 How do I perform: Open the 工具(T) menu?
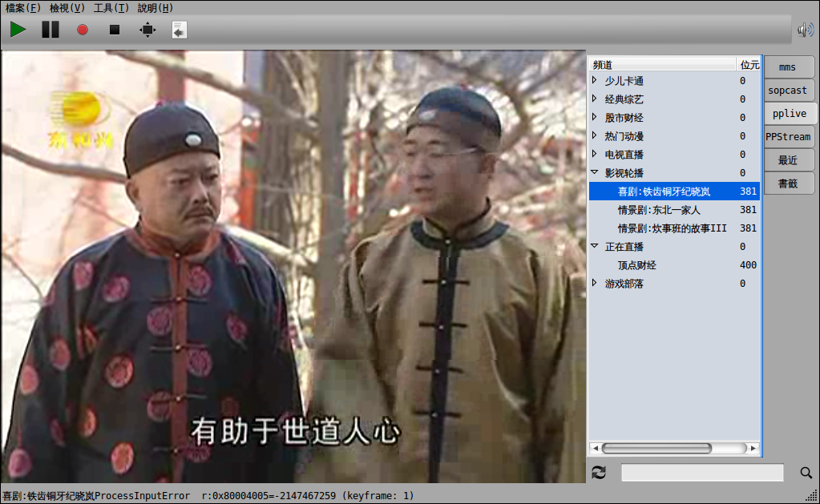pos(111,8)
